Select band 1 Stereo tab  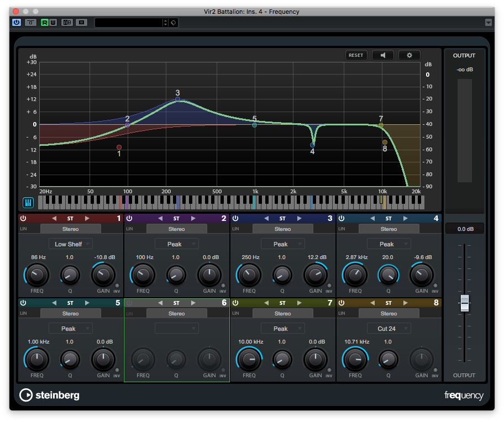coord(71,229)
